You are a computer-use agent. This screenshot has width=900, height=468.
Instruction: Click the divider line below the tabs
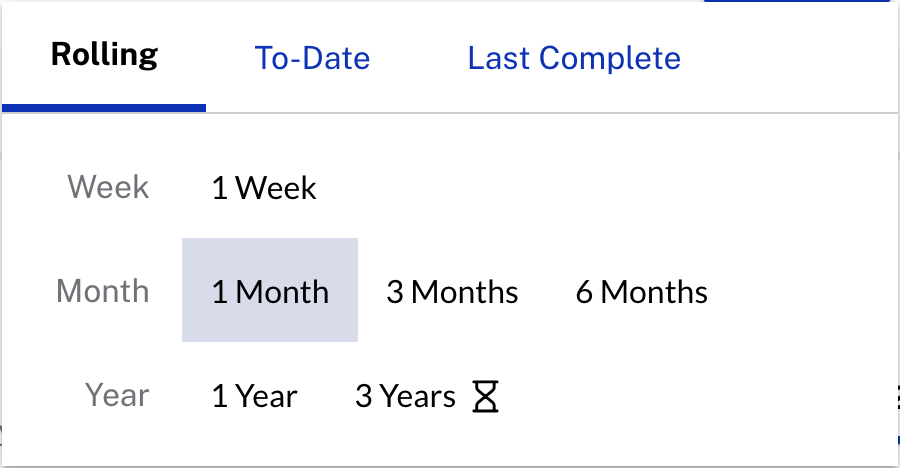coord(550,112)
